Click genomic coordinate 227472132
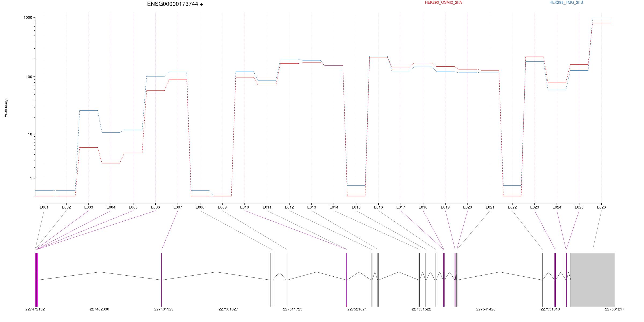 [x=35, y=309]
